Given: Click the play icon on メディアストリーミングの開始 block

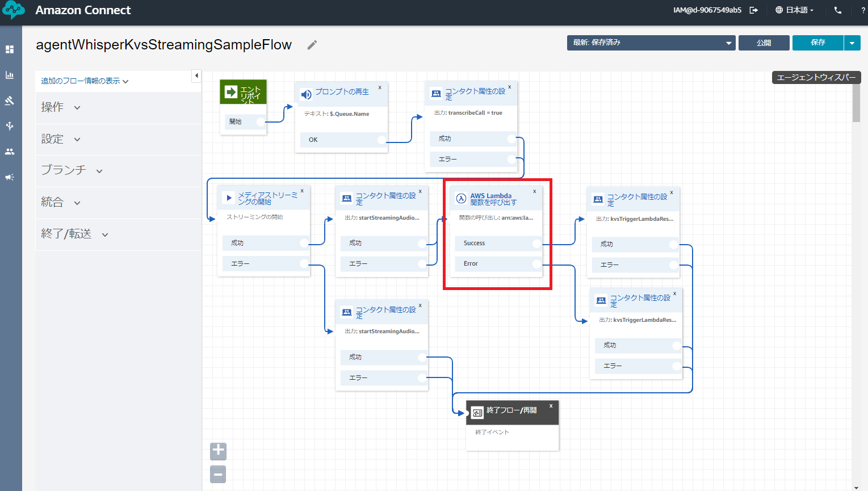Looking at the screenshot, I should [229, 198].
